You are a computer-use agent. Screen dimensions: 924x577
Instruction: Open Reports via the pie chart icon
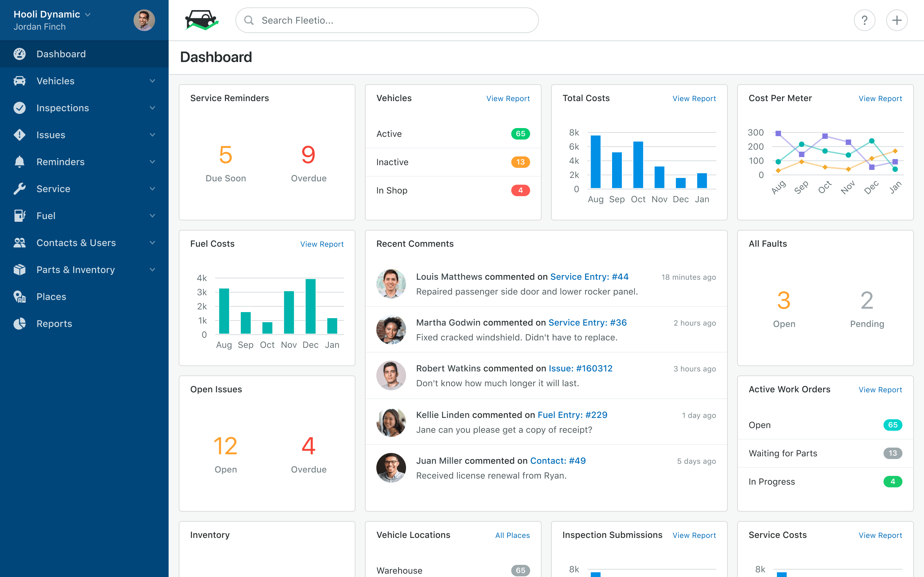tap(20, 323)
